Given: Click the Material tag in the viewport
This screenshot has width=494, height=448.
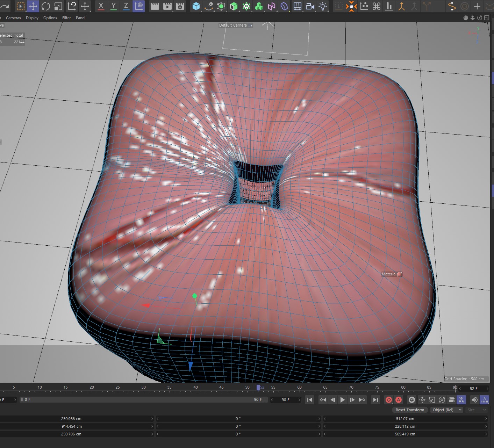Looking at the screenshot, I should pyautogui.click(x=392, y=274).
